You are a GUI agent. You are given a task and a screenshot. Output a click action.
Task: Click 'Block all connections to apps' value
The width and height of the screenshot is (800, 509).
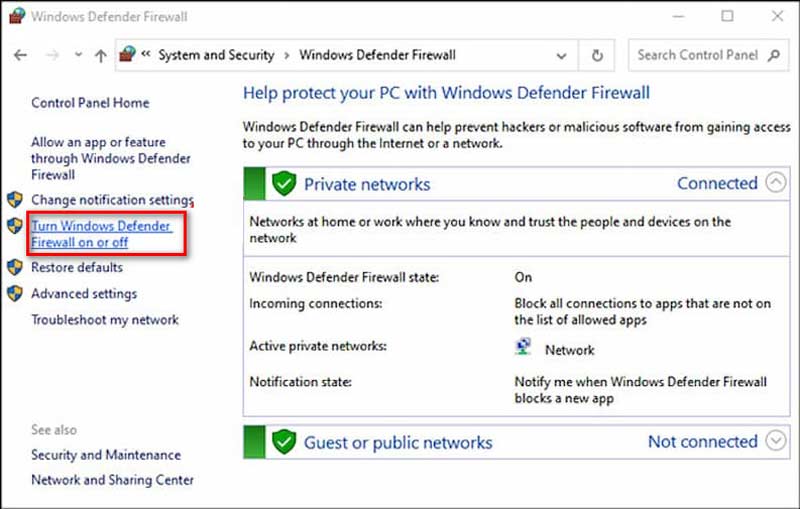(x=642, y=312)
